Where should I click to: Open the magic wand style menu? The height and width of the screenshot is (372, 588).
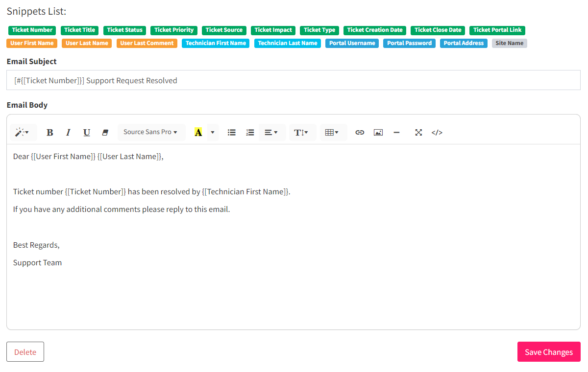23,132
